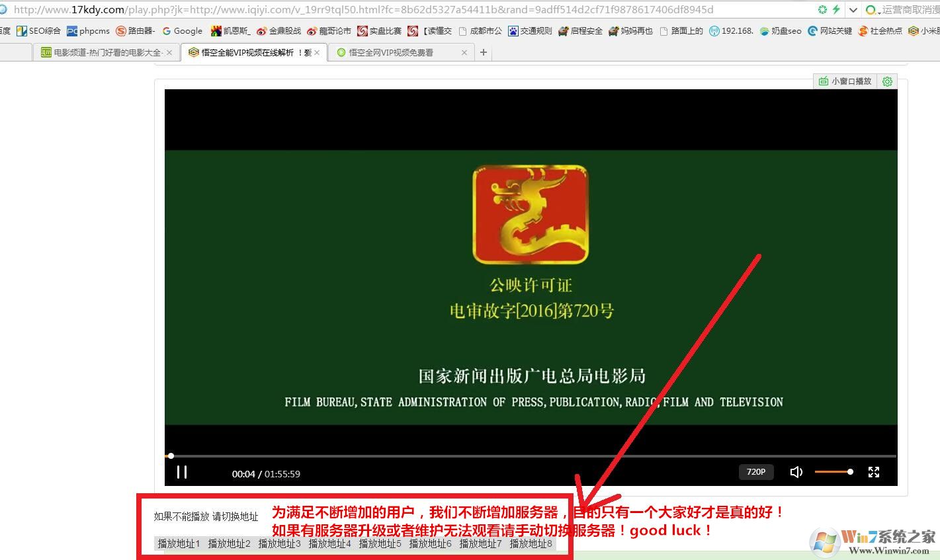Open the 路由器 bookmark
The height and width of the screenshot is (560, 940).
click(136, 31)
